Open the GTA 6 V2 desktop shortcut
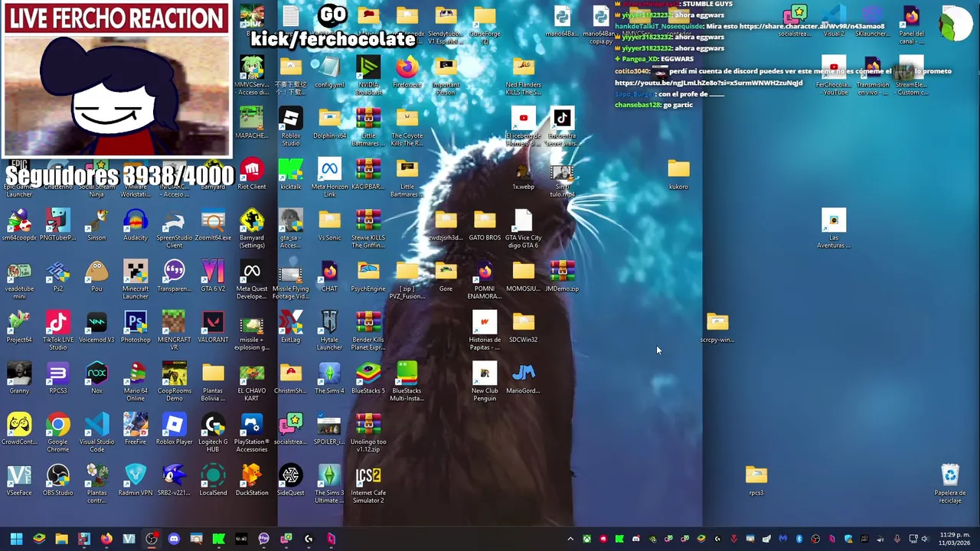The height and width of the screenshot is (551, 980). [x=213, y=276]
